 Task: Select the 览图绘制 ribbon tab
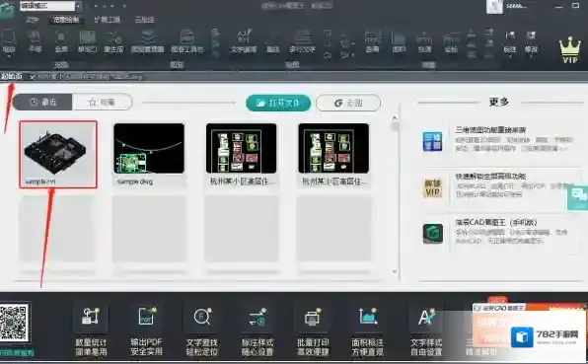66,20
